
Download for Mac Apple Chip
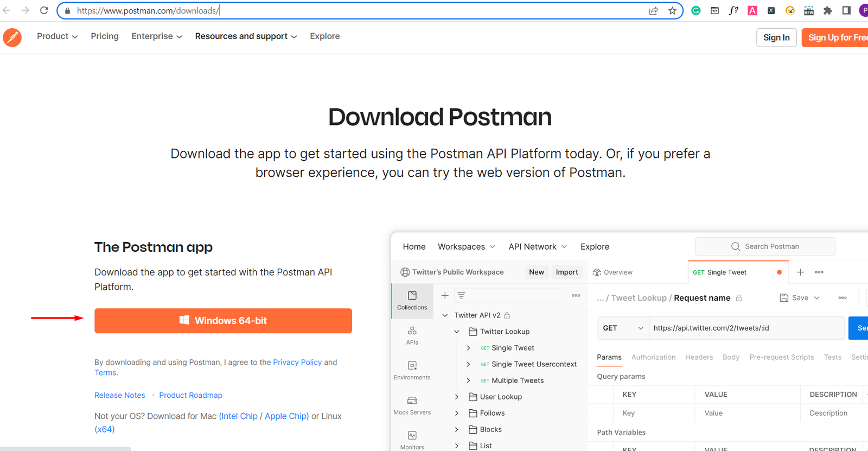285,416
